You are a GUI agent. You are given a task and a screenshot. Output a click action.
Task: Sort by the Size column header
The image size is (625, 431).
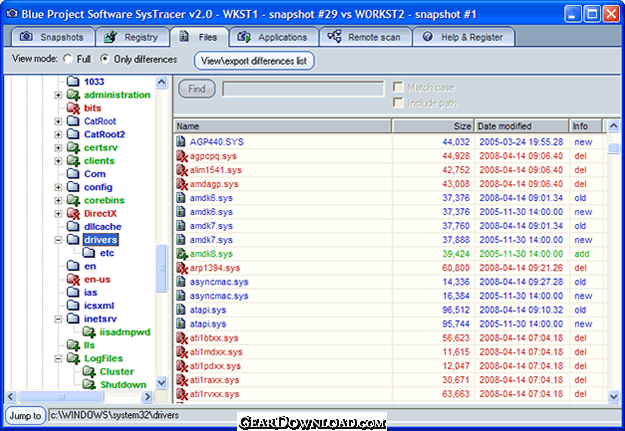point(433,126)
